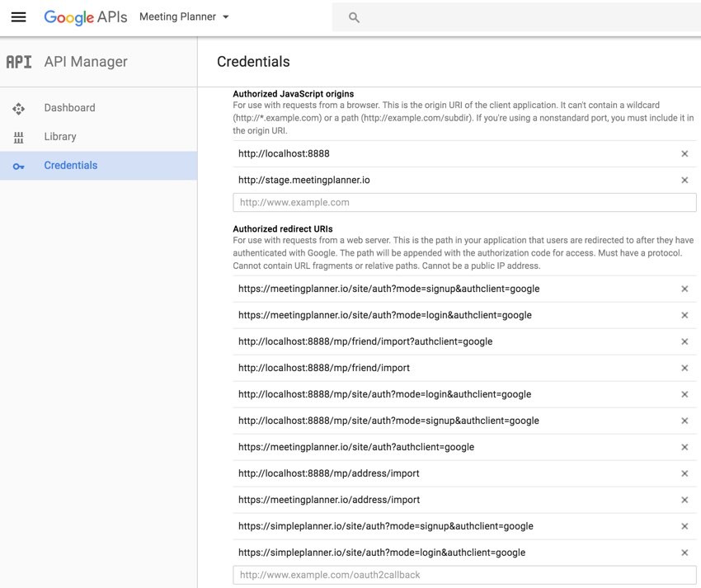The image size is (701, 588).
Task: Remove origin http://localhost:8888
Action: (685, 154)
